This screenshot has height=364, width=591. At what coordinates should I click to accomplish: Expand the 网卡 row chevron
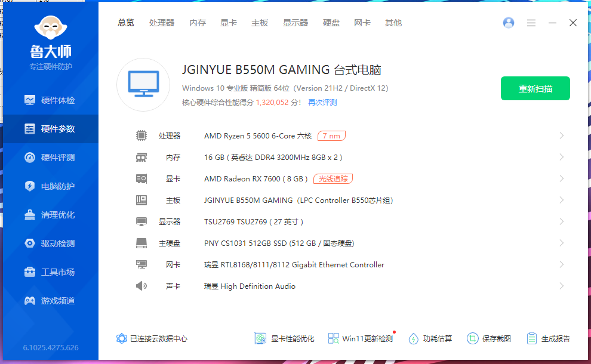pos(562,264)
